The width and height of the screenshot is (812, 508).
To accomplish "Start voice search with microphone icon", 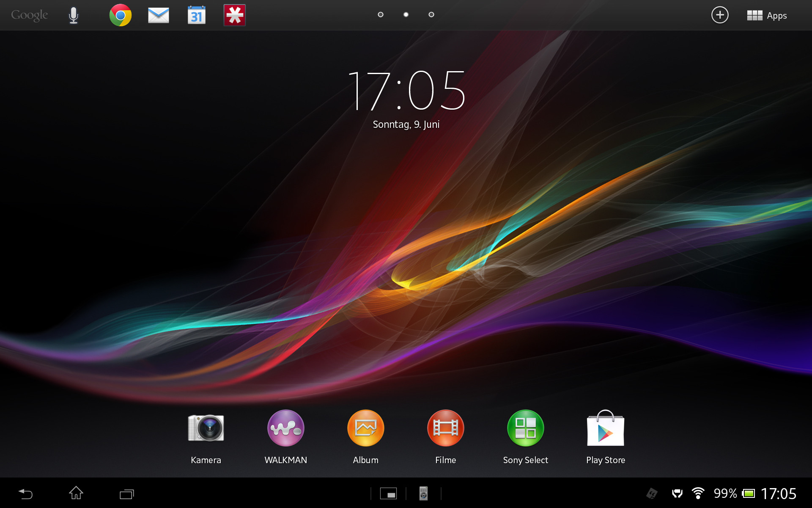I will (74, 15).
